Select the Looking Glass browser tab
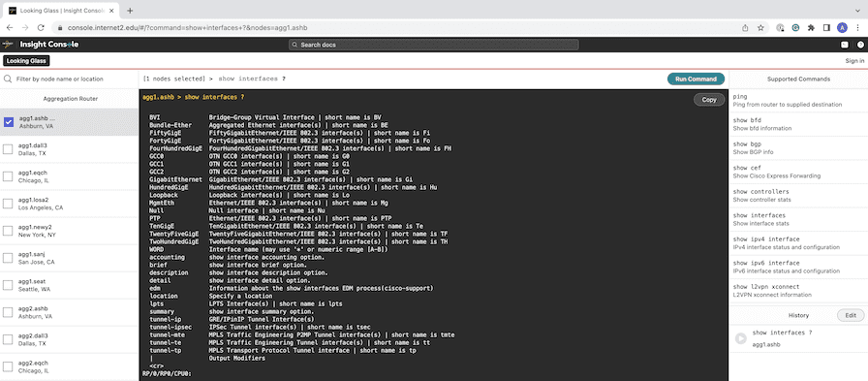The height and width of the screenshot is (381, 868). pos(61,11)
